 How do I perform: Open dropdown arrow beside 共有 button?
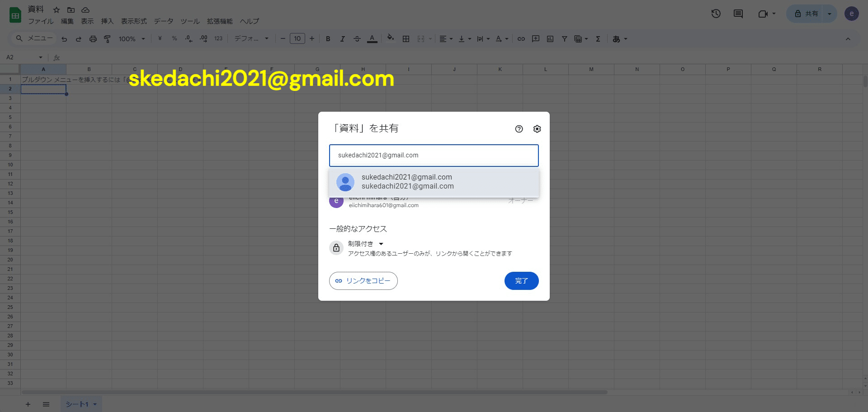pos(830,14)
